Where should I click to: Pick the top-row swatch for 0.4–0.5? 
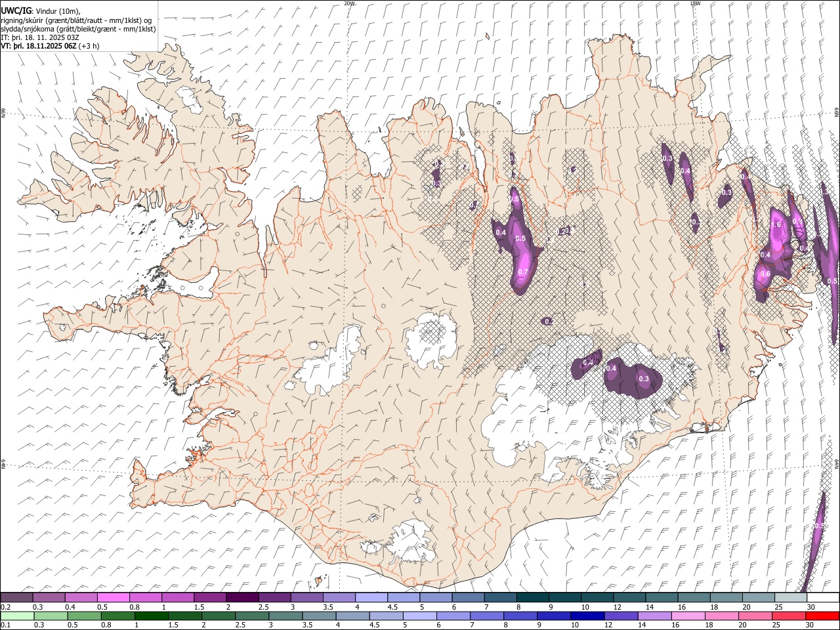pos(81,598)
